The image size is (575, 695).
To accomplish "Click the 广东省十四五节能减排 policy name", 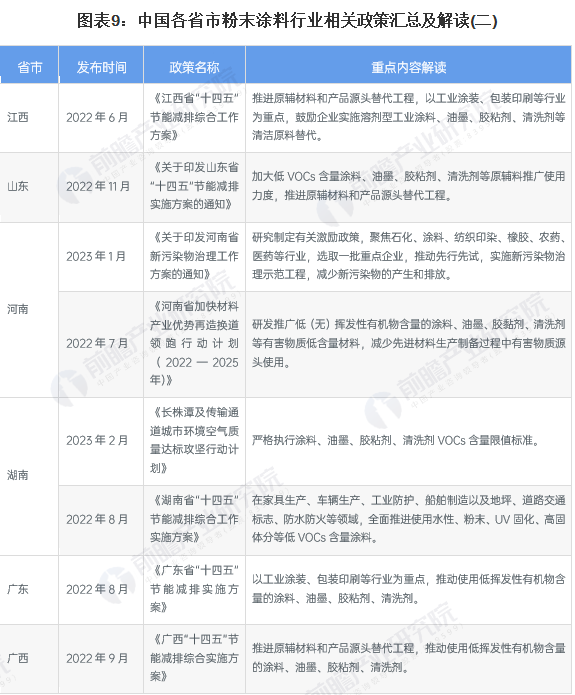I will point(195,589).
